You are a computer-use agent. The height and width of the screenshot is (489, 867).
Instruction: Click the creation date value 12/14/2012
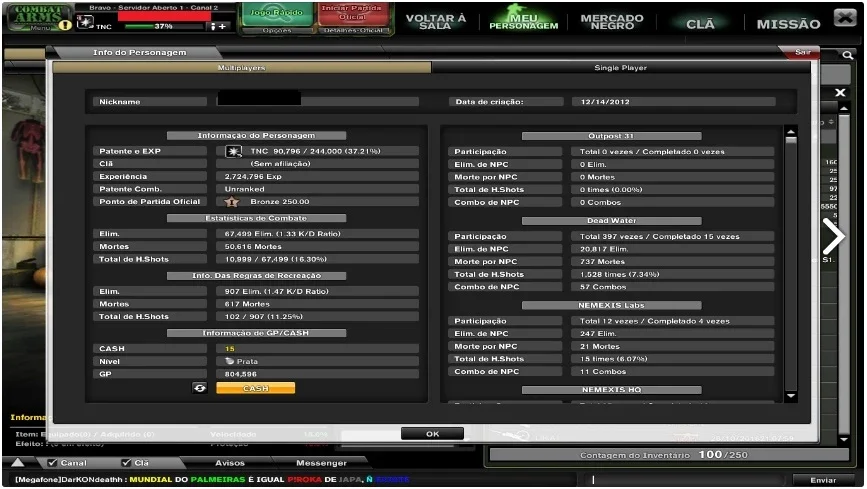[605, 102]
